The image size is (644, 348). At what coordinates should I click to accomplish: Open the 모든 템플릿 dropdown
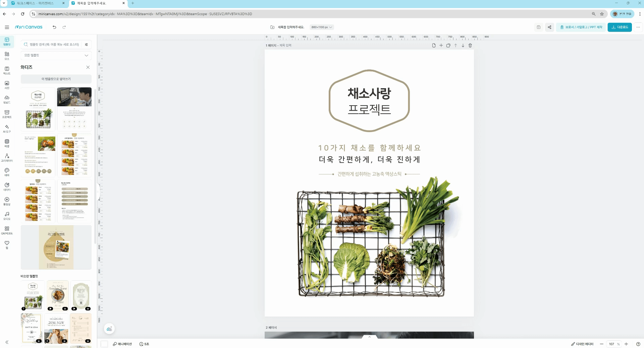pos(56,55)
